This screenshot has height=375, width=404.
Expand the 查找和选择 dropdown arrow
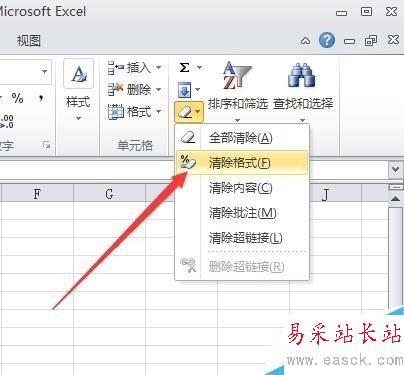[x=302, y=119]
